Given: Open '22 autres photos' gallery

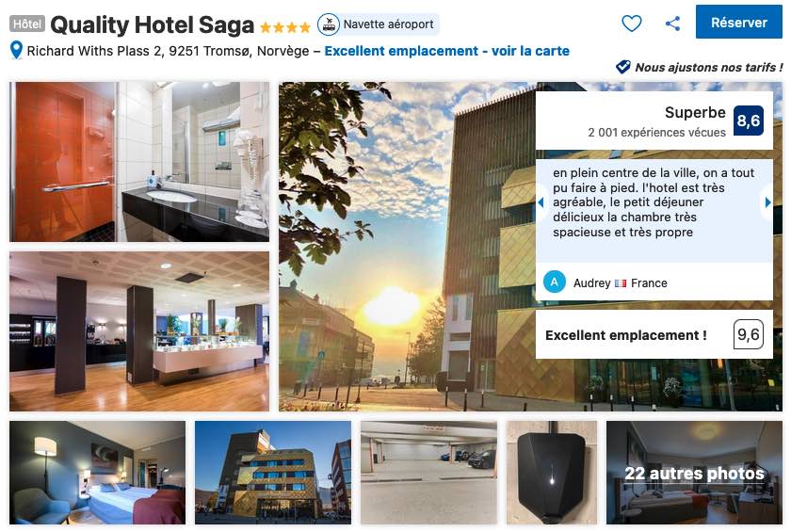Looking at the screenshot, I should [694, 473].
